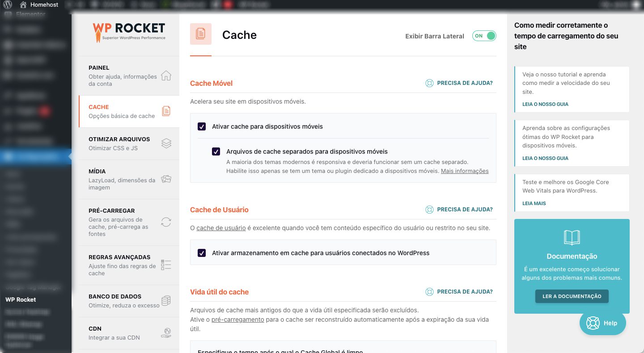Follow the cache de usuário link
Image resolution: width=644 pixels, height=353 pixels.
coord(221,228)
